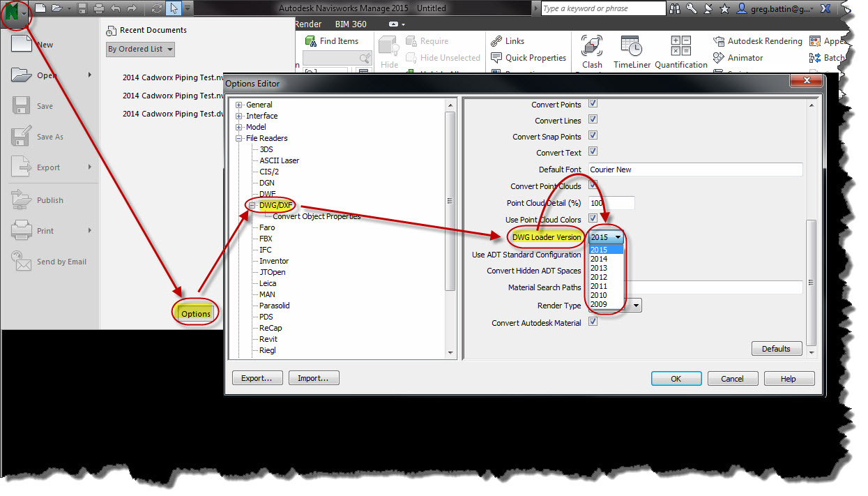Click the Links ribbon button
Screen dimensions: 868x496
point(508,41)
